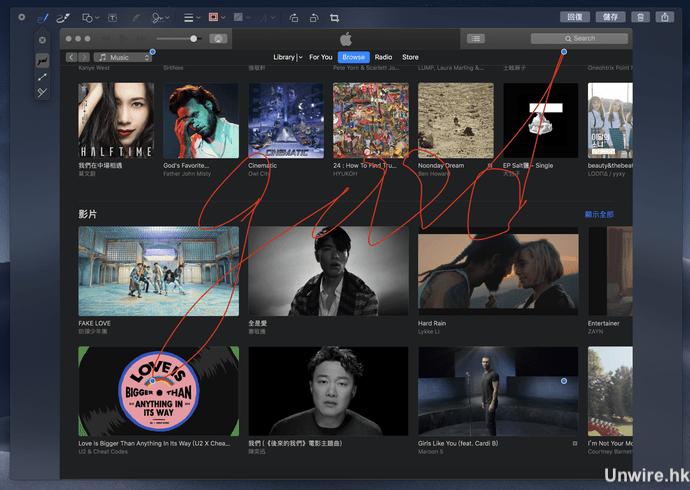690x490 pixels.
Task: Activate the Crop tool
Action: (334, 18)
